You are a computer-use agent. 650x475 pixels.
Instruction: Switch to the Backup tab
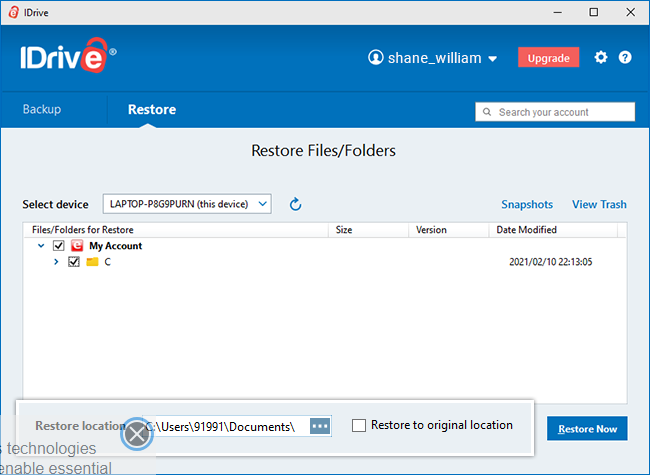click(42, 109)
